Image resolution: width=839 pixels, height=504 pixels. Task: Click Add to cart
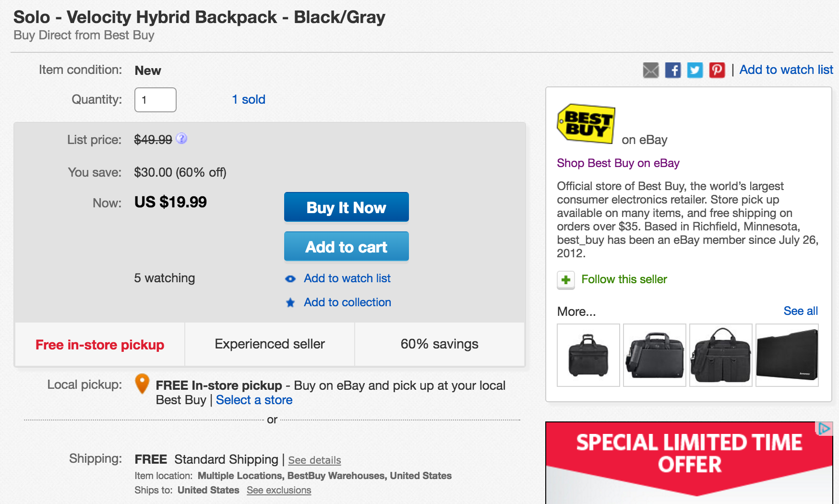(346, 246)
